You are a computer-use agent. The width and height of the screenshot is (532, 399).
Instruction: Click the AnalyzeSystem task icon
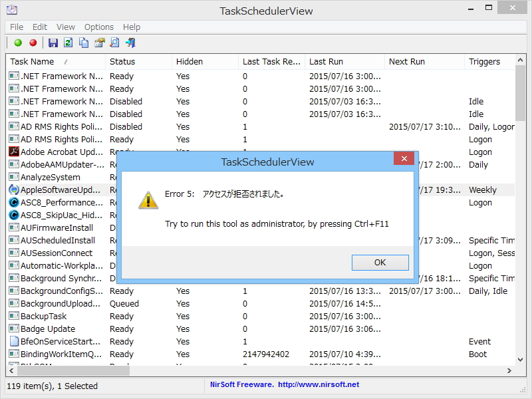(x=14, y=177)
